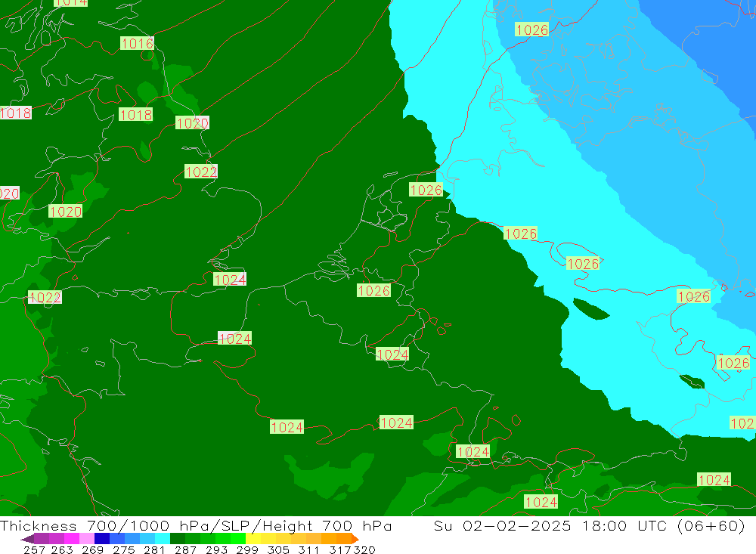
Task: Click the 1016 isobar label
Action: [x=138, y=43]
